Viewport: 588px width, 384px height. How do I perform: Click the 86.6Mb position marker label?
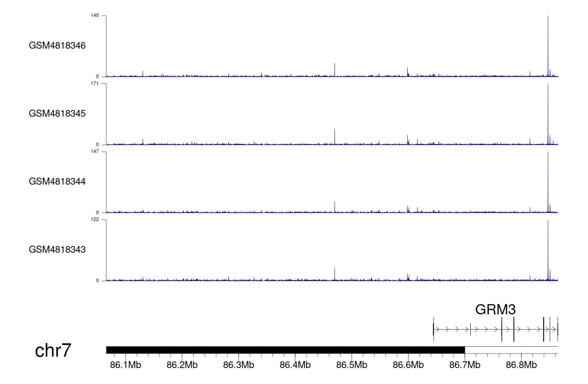(408, 365)
